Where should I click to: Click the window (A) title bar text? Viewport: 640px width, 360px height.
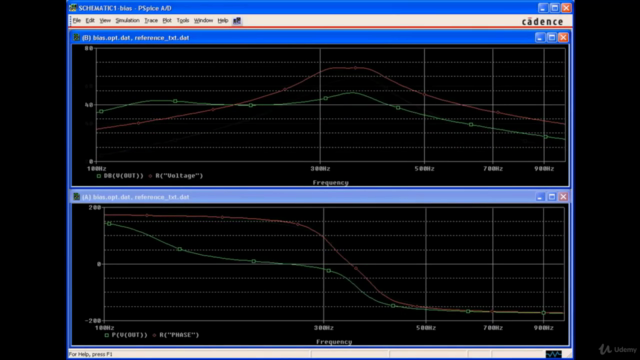pos(136,197)
